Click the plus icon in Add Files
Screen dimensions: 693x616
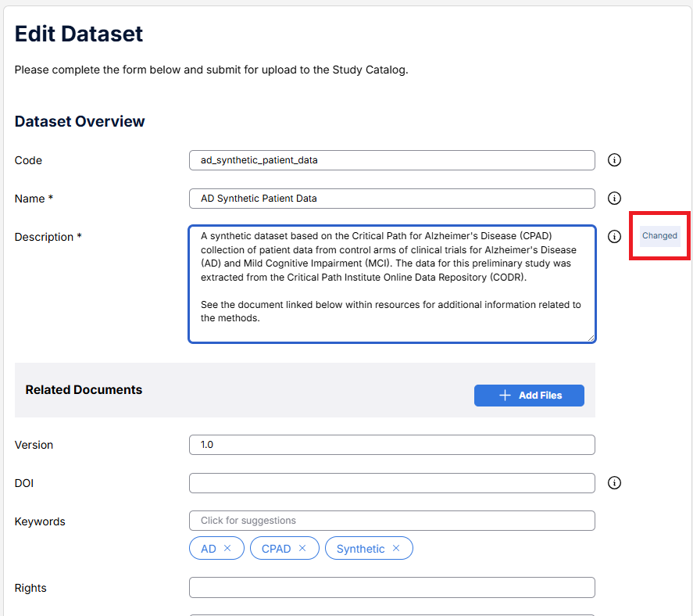pos(505,396)
